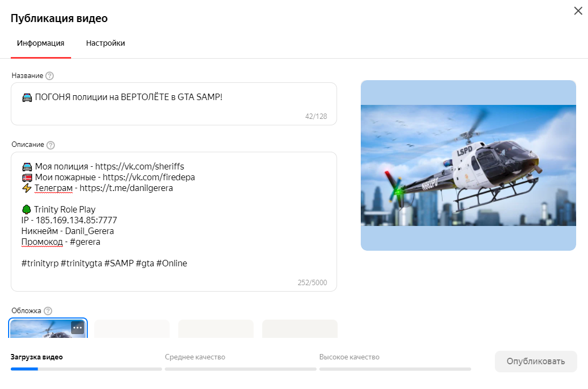Click the police car emoji before Моя полиция

pyautogui.click(x=27, y=167)
